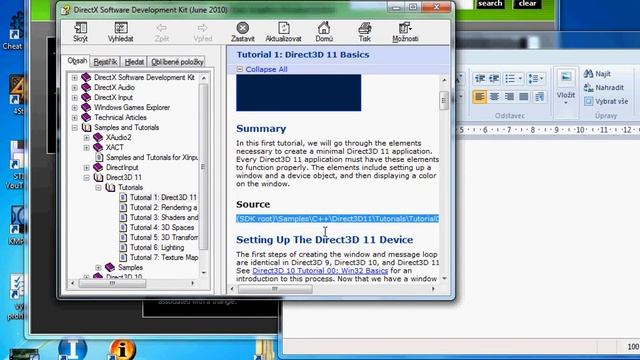Open Samples and Tutorials for XInput page
Viewport: 640px width, 360px height.
(152, 157)
